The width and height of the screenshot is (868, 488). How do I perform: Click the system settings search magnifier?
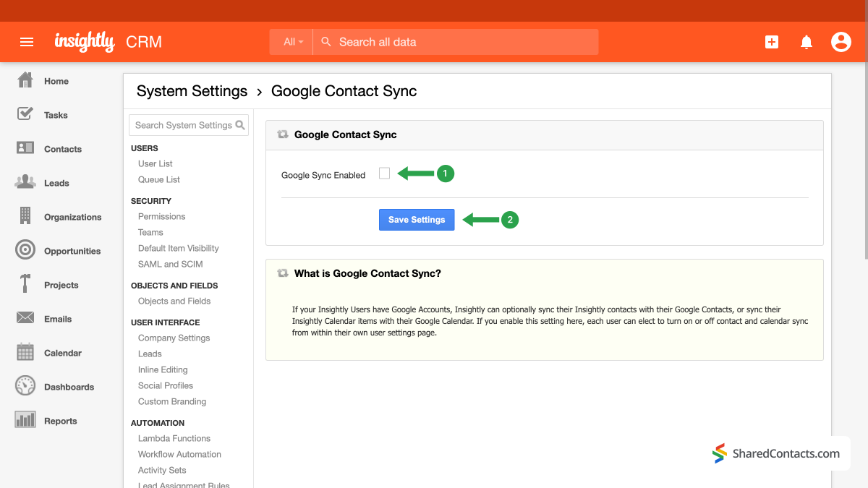click(241, 125)
